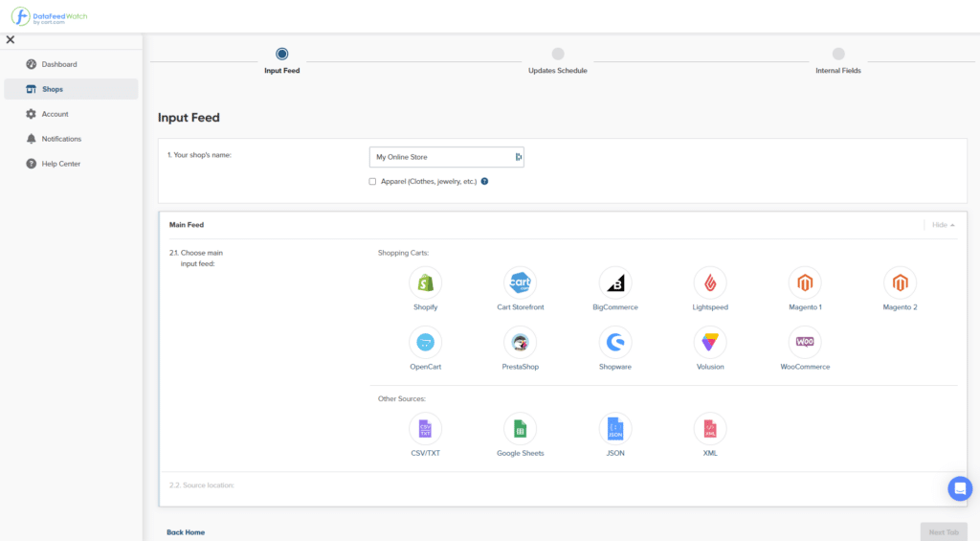This screenshot has height=541, width=980.
Task: Click the Shopping Carts label
Action: coord(403,253)
